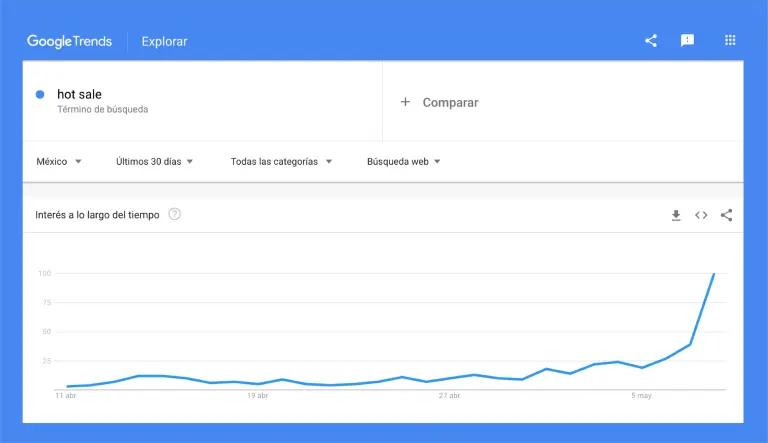Click the blue dot next to hot sale
The width and height of the screenshot is (768, 443).
pos(40,94)
